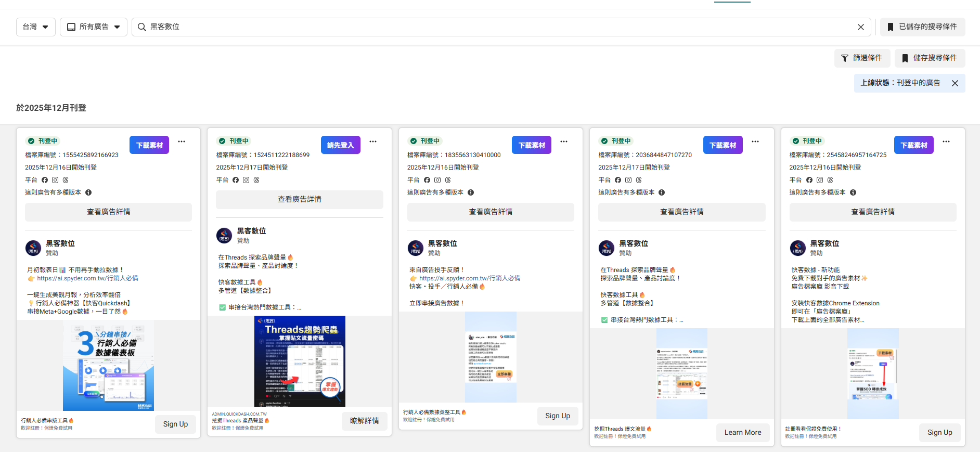Open the ad image on ad 2036844847107270
Screen dimensions: 980x452
pyautogui.click(x=682, y=373)
